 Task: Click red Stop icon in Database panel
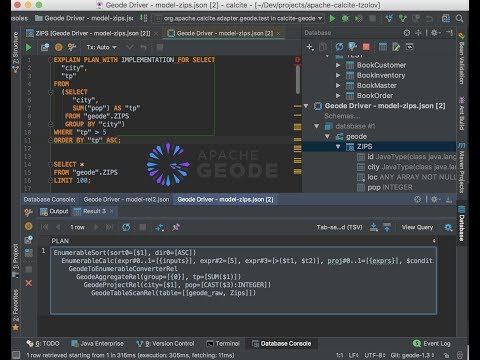coord(366,47)
